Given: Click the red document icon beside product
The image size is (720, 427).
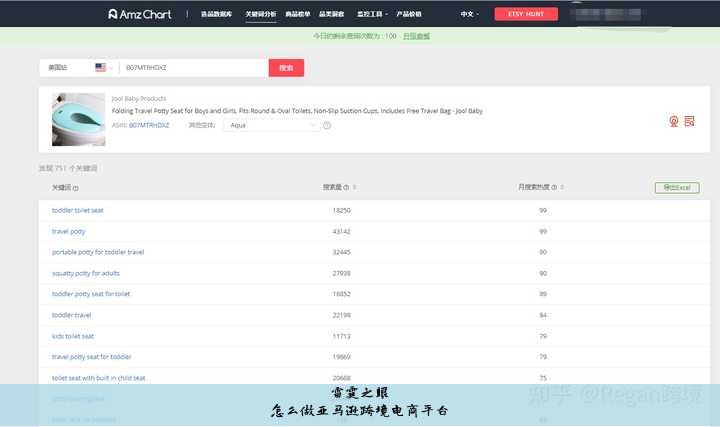Looking at the screenshot, I should [x=689, y=121].
